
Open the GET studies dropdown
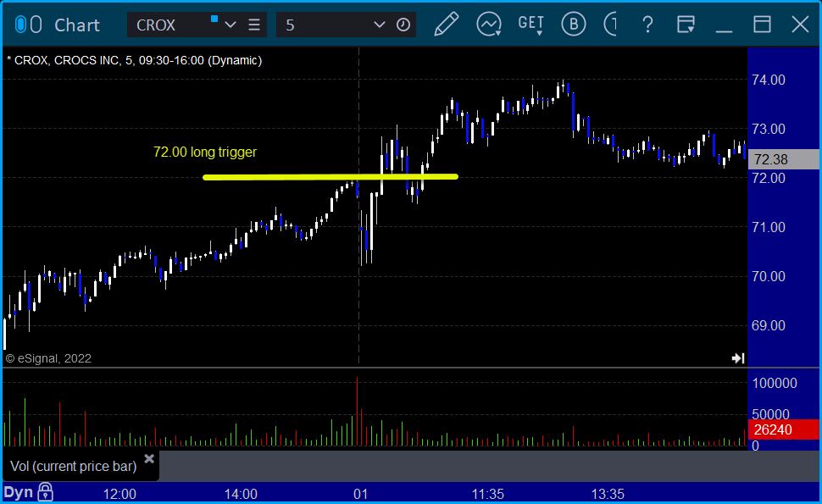[x=531, y=25]
